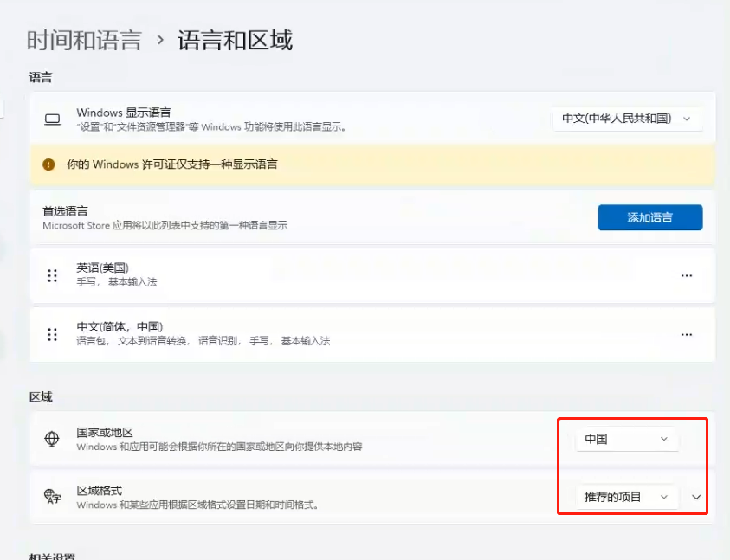Screen dimensions: 730x560
Task: Open the 区域格式 dropdown showing 推荐的项目
Action: click(627, 497)
